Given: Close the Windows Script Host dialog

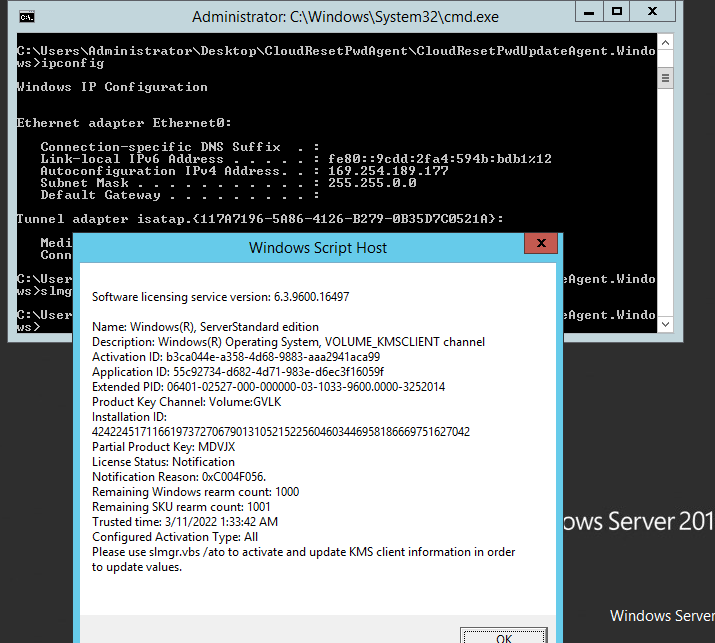Looking at the screenshot, I should pos(541,244).
